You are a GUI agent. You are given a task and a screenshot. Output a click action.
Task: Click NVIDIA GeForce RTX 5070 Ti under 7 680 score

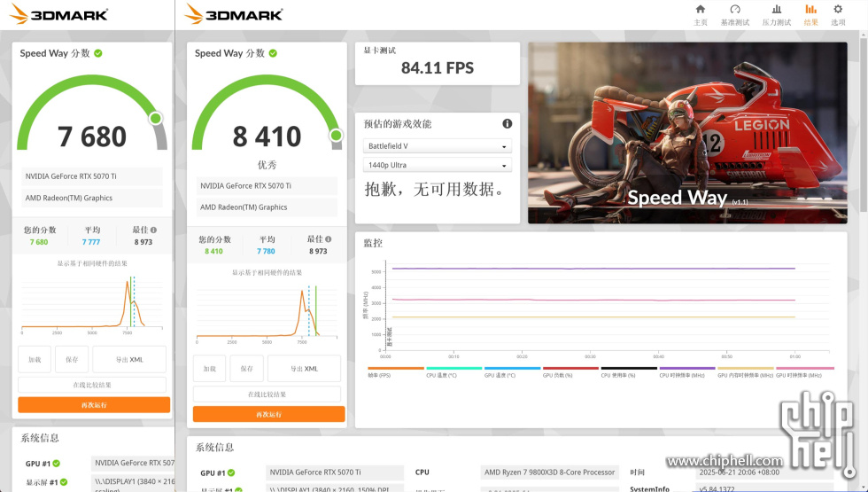pyautogui.click(x=92, y=176)
